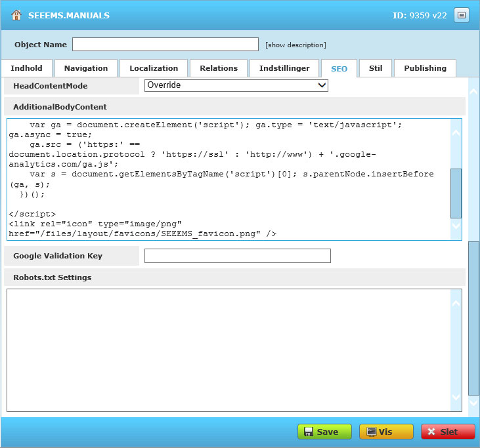Viewport: 480px width, 448px height.
Task: Click the HeadContentMode label
Action: point(51,86)
